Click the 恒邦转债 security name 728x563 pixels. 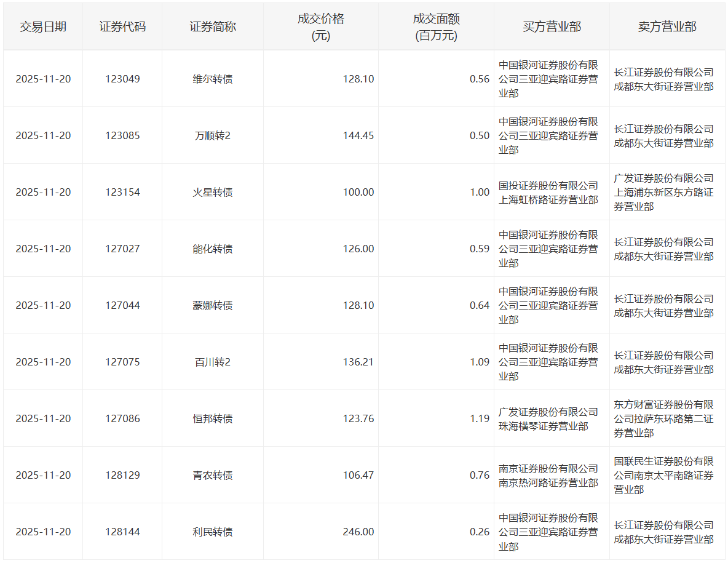(x=212, y=419)
